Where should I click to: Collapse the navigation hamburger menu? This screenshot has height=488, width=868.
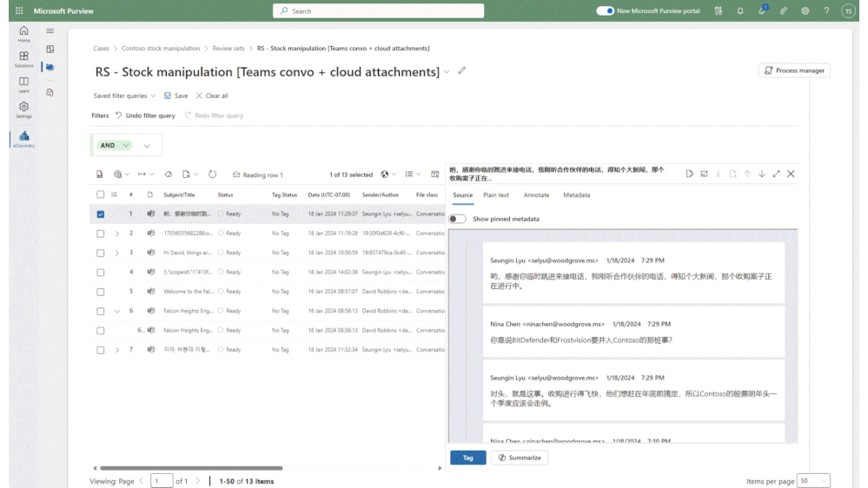tap(50, 31)
